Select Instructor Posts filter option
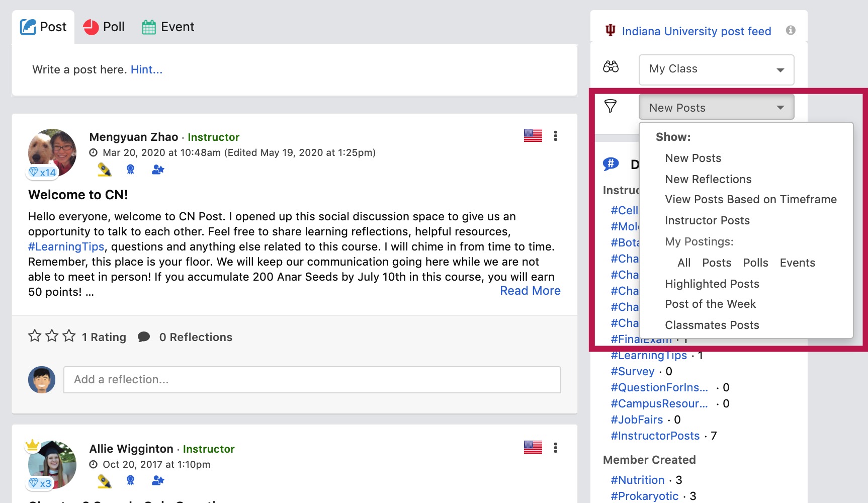 (x=707, y=221)
